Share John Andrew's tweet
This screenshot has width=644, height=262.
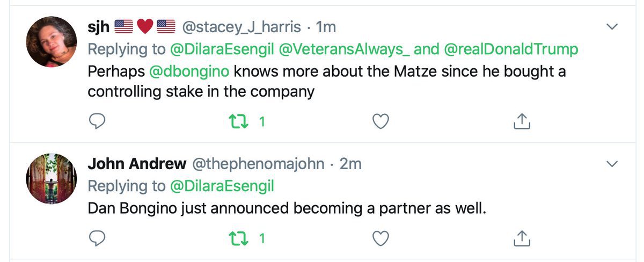(x=522, y=238)
